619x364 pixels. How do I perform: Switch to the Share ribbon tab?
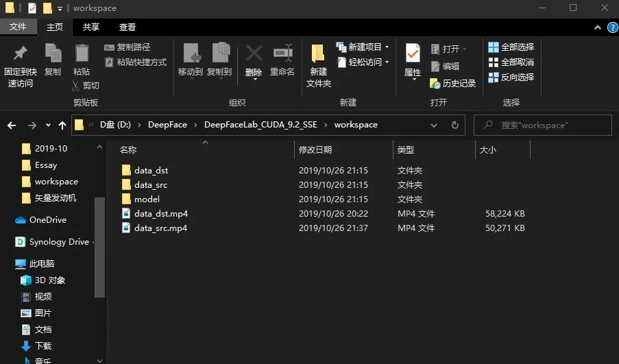90,27
